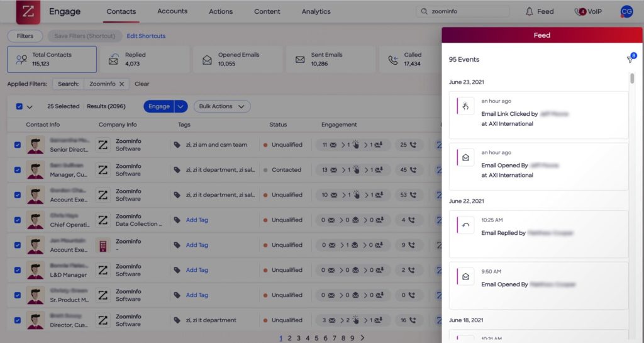The image size is (644, 343).
Task: Uncheck the first Account Exe.. contact checkbox
Action: coord(17,194)
